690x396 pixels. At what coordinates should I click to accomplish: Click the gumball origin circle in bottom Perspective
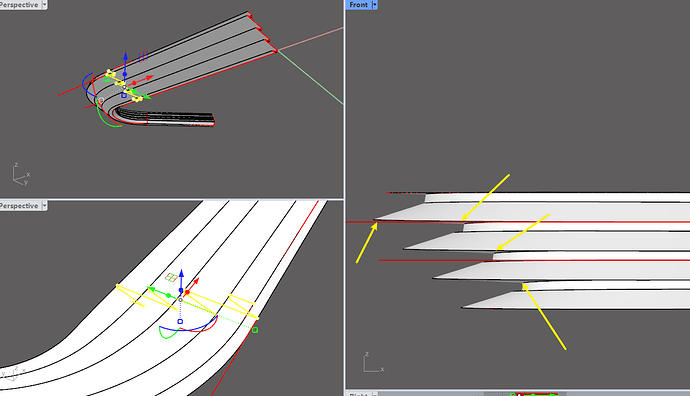[180, 300]
